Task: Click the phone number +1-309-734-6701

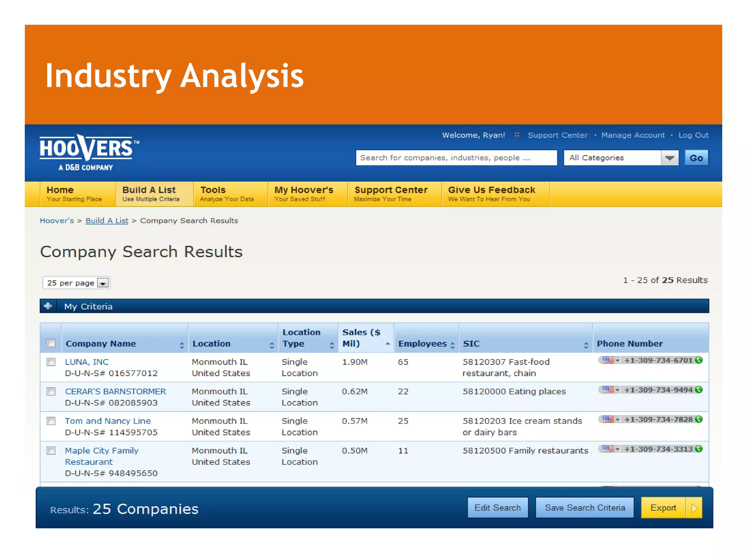Action: (x=658, y=360)
